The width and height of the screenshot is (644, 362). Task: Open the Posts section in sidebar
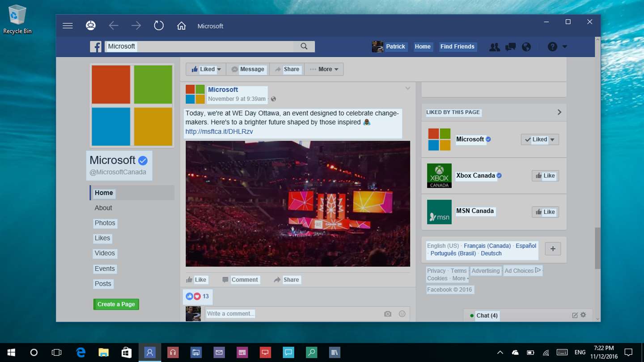coord(103,284)
